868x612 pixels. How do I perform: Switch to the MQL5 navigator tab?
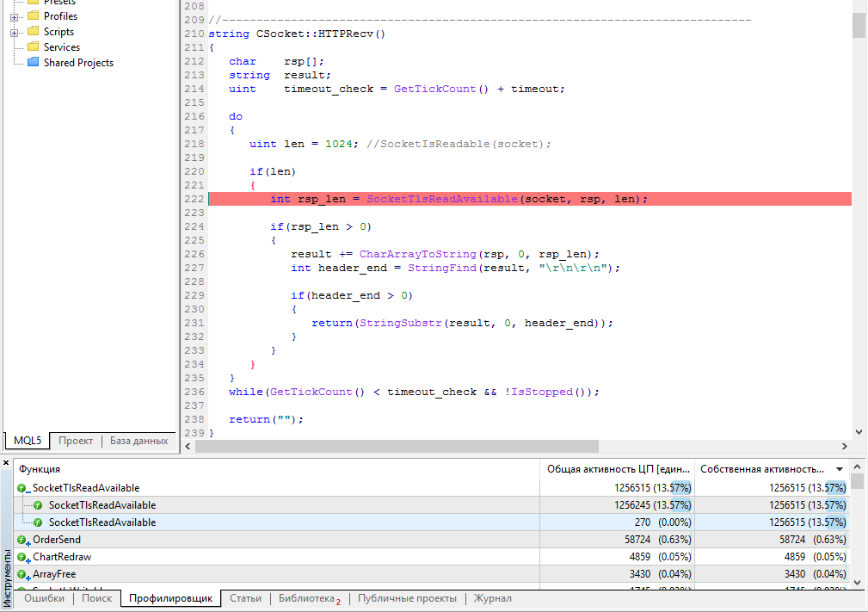click(28, 441)
